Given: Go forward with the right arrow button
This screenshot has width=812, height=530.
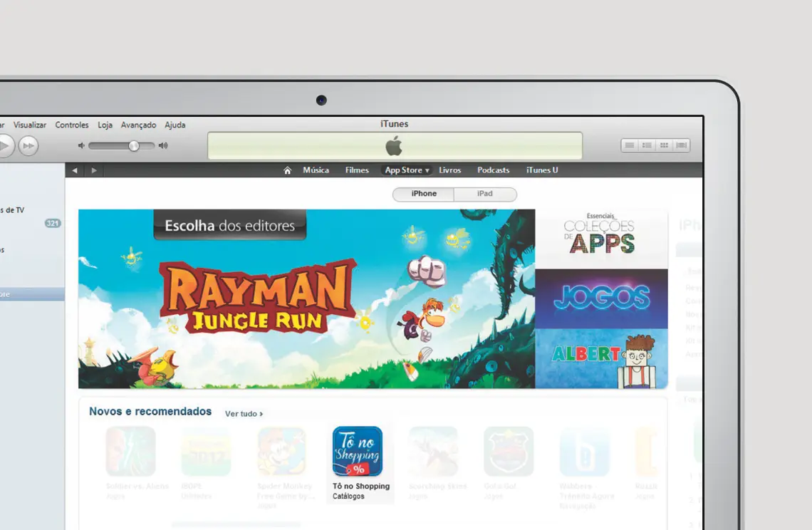Looking at the screenshot, I should click(94, 170).
